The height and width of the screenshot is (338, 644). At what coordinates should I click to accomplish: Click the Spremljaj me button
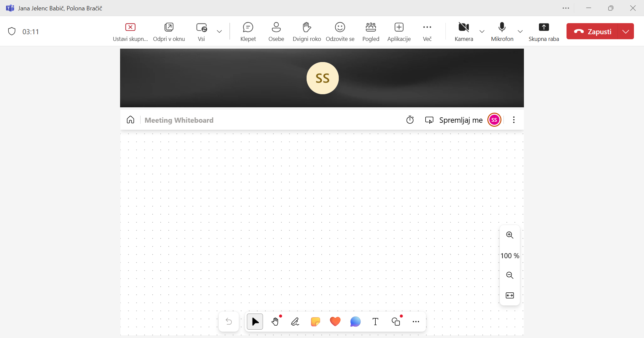click(454, 120)
